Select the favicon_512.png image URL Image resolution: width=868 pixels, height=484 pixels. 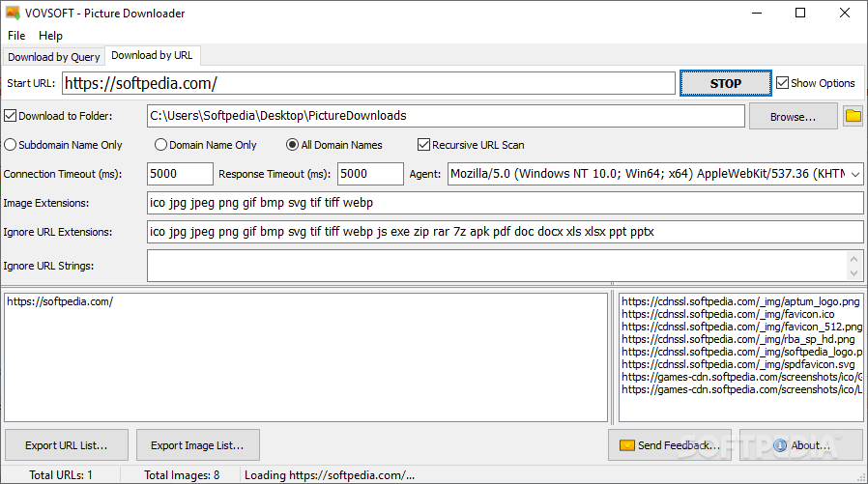coord(741,327)
